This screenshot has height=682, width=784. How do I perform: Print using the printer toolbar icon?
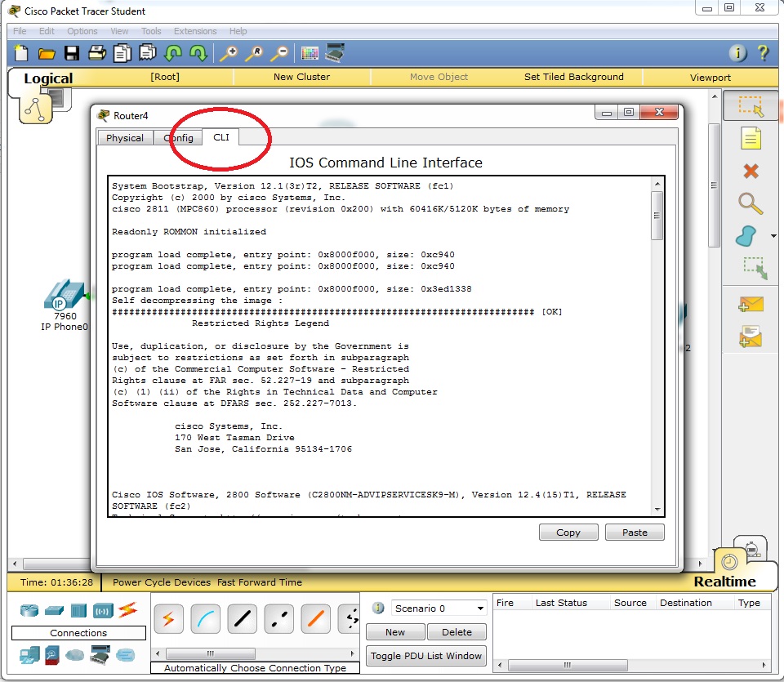[x=97, y=52]
